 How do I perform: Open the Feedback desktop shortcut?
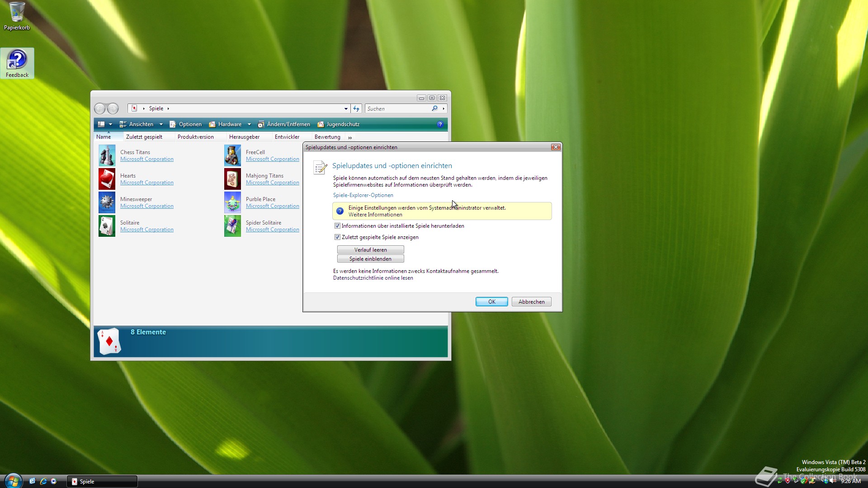pos(17,63)
